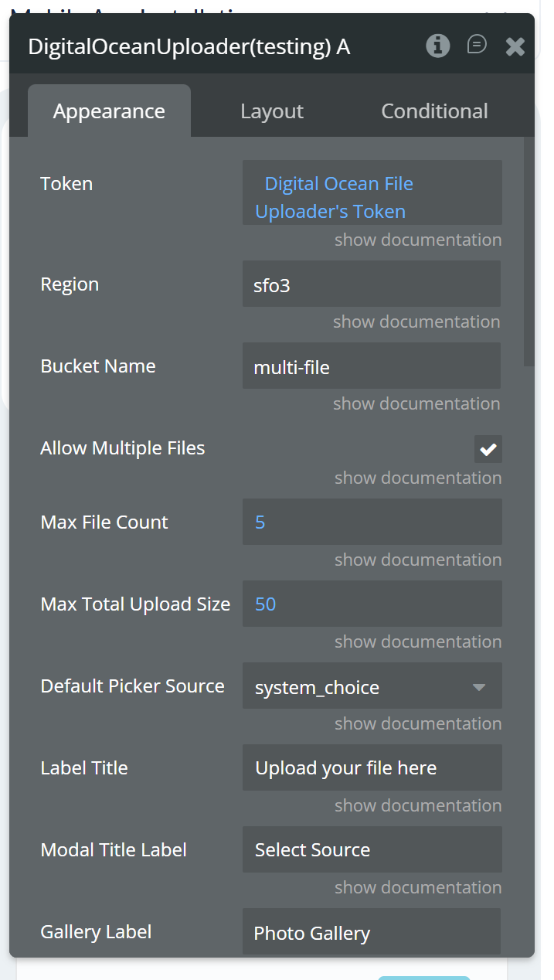554x980 pixels.
Task: Show documentation for Allow Multiple Files
Action: [x=418, y=478]
